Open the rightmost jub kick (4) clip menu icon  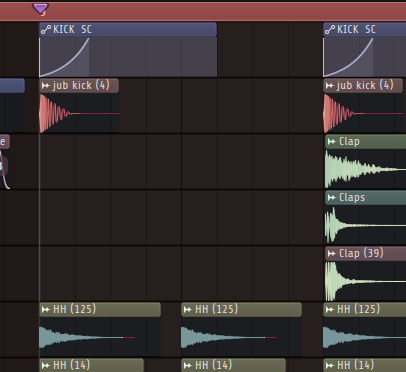click(330, 86)
